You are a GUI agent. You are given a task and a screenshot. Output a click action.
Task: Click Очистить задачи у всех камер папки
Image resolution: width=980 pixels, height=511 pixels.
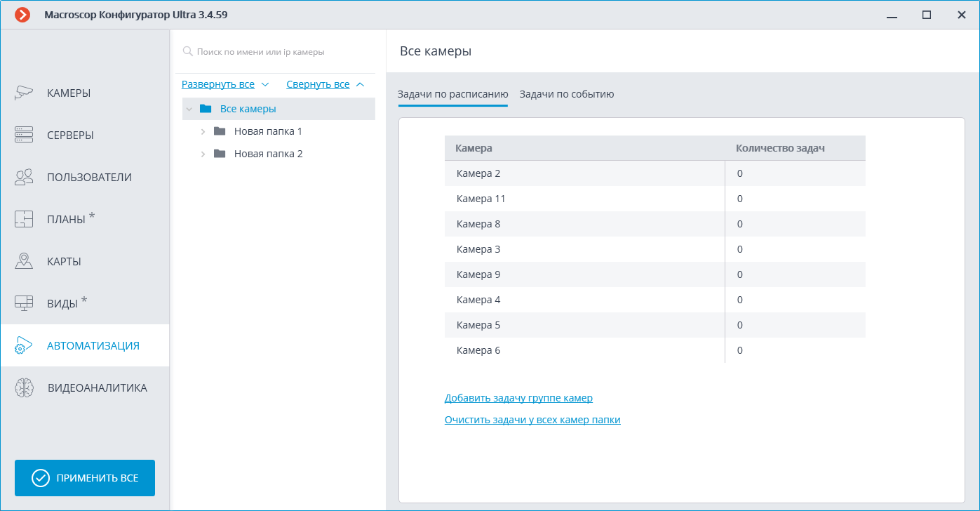pyautogui.click(x=532, y=420)
